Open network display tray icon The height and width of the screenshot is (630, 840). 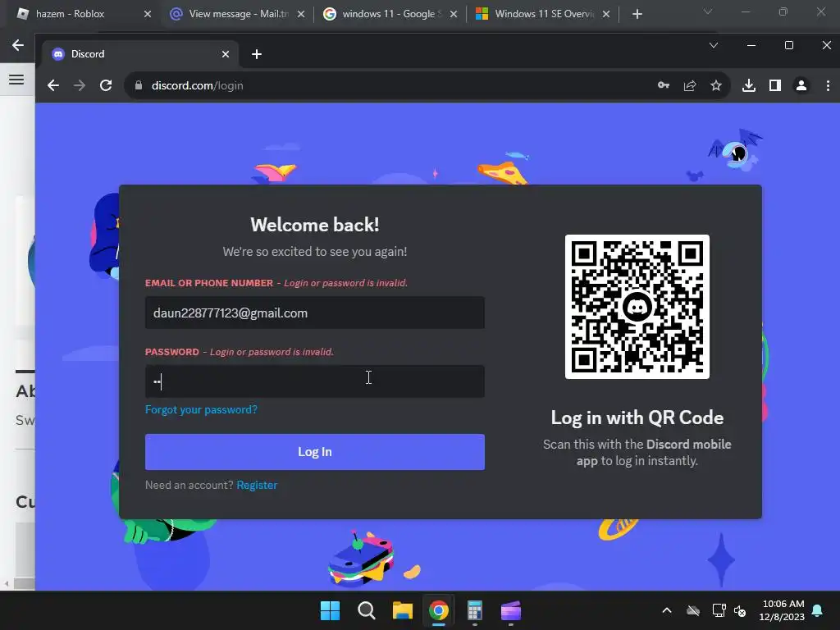[x=719, y=610]
